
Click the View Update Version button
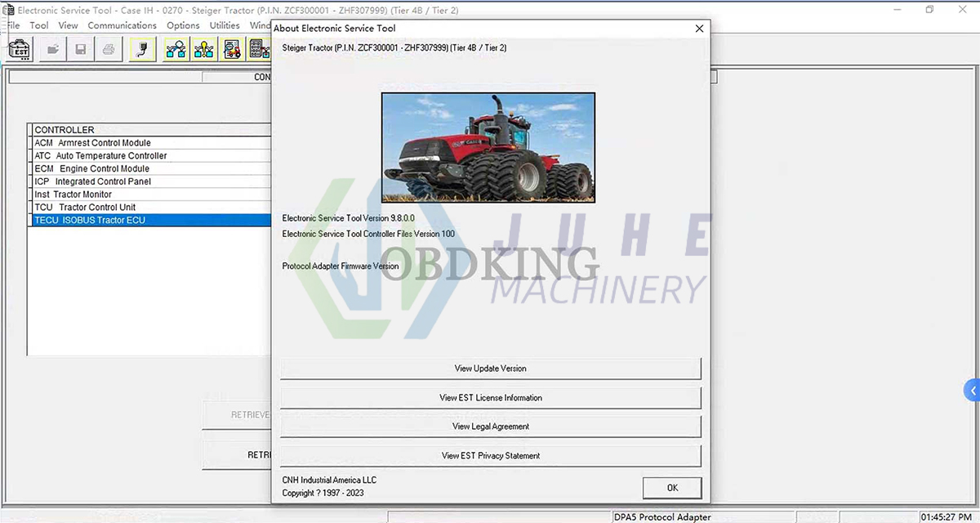pyautogui.click(x=490, y=369)
